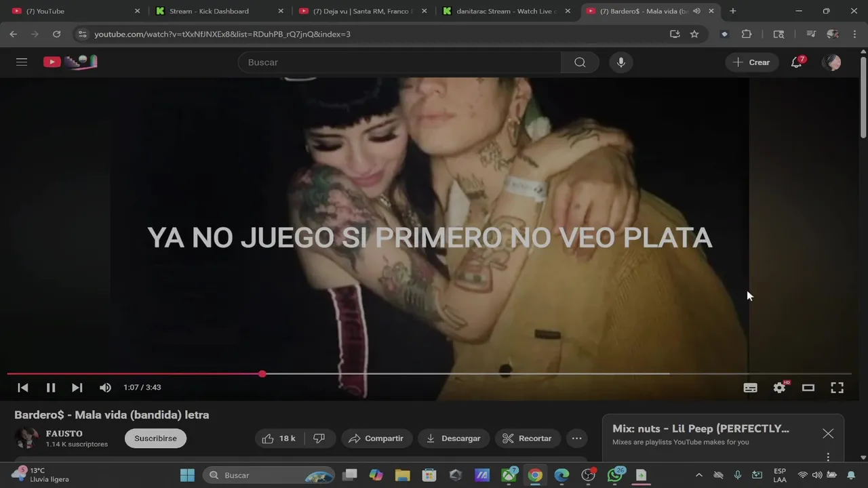
Task: Open Microsoft Edge from the taskbar
Action: [x=561, y=475]
